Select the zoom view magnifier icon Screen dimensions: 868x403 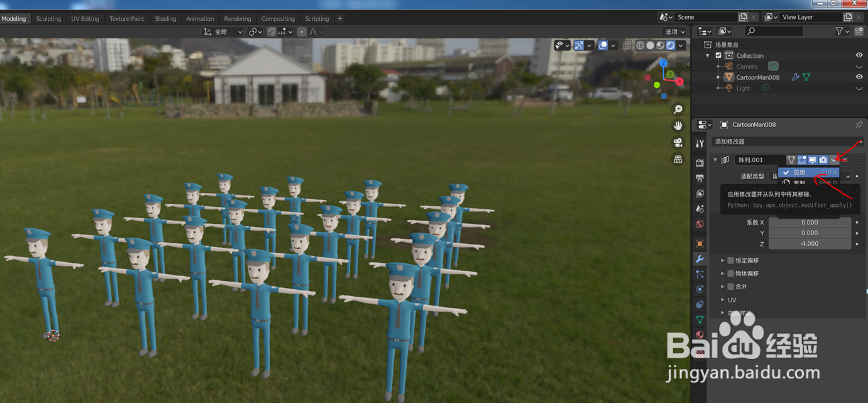(x=678, y=109)
